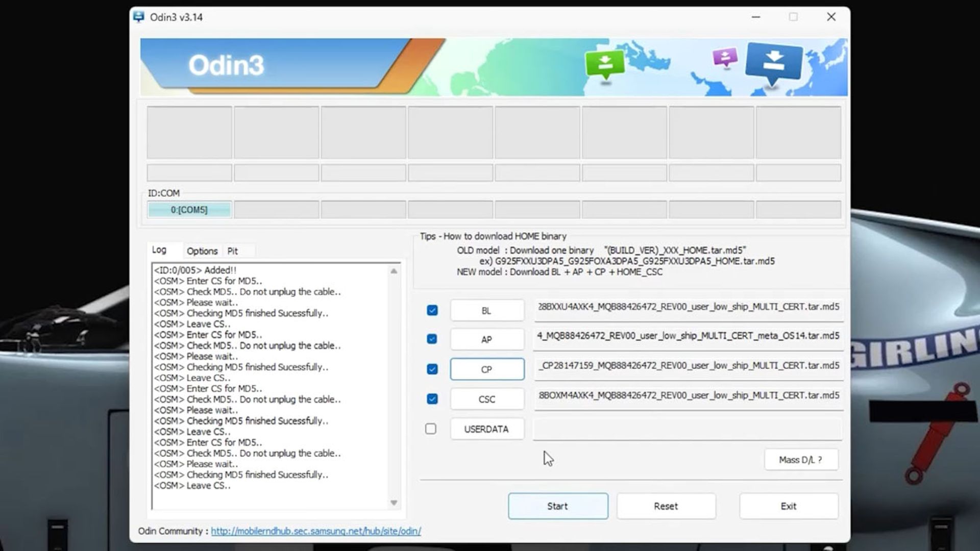Click the Odin3 app icon in title bar

click(138, 17)
